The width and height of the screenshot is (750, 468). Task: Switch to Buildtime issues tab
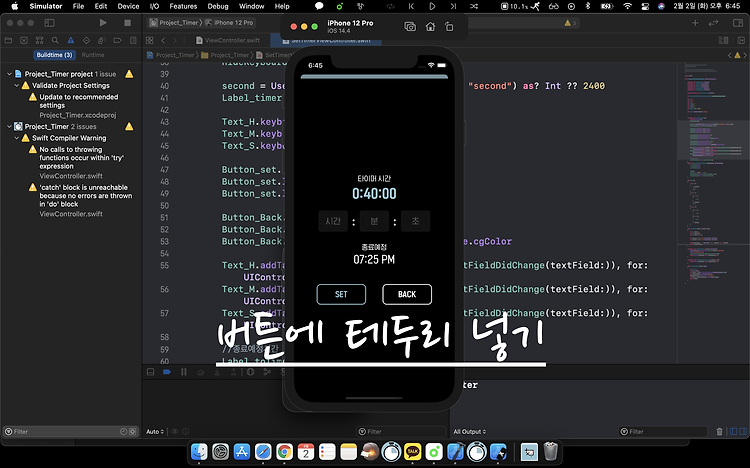click(55, 55)
